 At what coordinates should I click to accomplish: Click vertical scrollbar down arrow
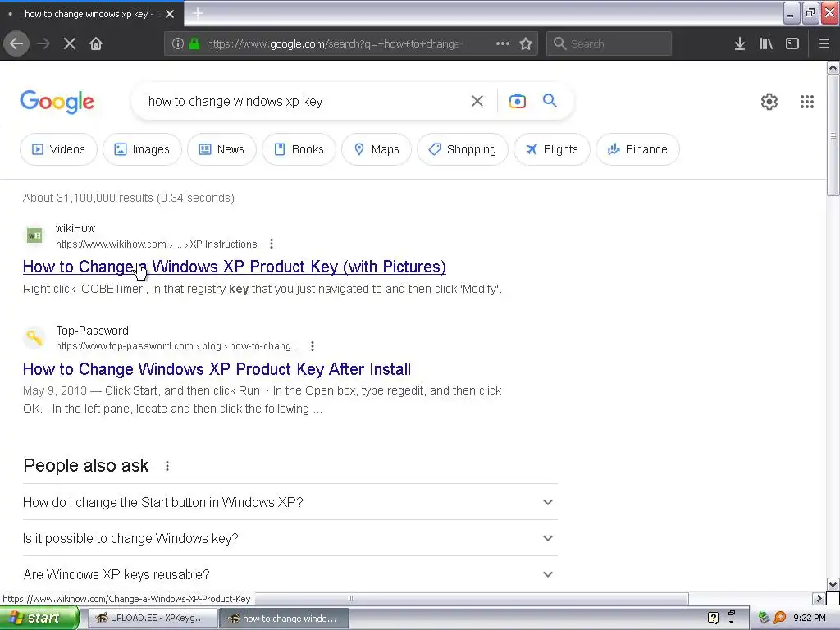coord(833,584)
